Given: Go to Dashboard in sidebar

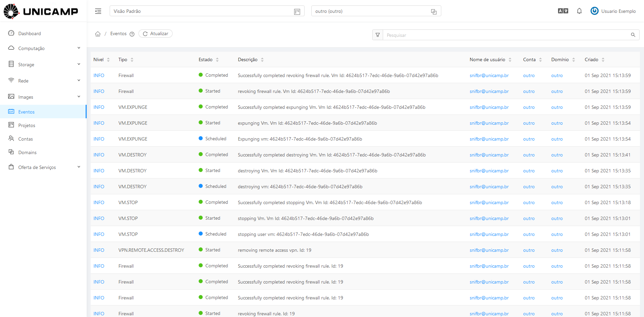Looking at the screenshot, I should coord(29,33).
